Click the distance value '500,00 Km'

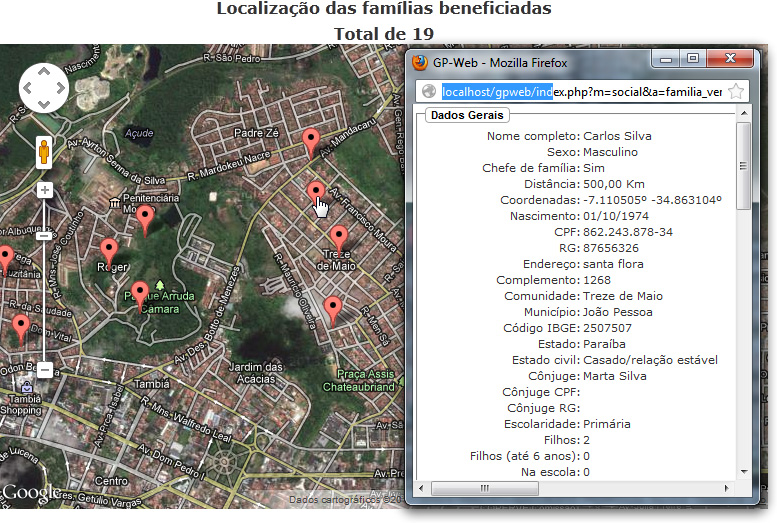(613, 184)
